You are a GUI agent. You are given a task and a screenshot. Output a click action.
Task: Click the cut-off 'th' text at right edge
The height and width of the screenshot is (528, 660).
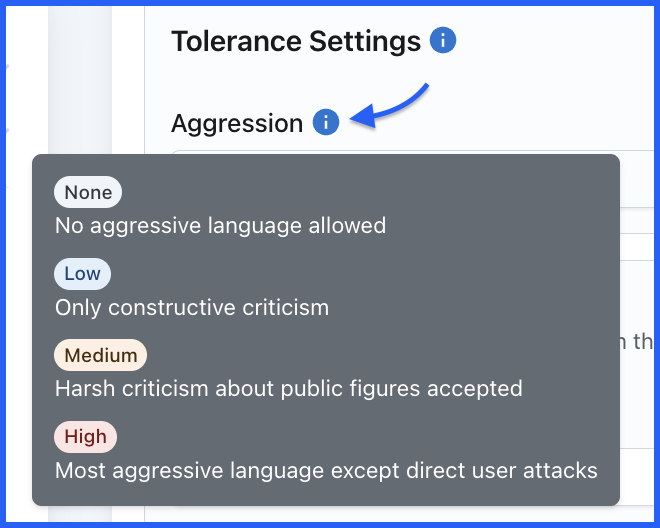point(642,341)
